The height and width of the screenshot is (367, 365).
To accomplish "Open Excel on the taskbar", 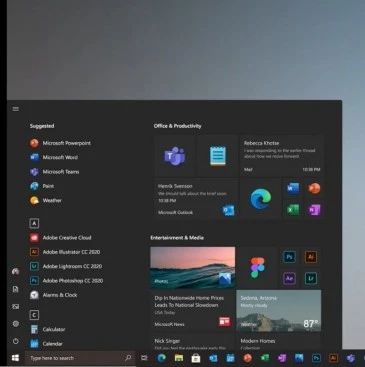I will pos(265,358).
